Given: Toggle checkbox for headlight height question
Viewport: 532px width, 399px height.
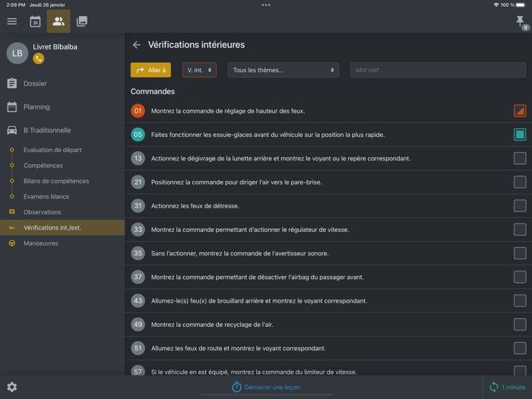Looking at the screenshot, I should 520,111.
